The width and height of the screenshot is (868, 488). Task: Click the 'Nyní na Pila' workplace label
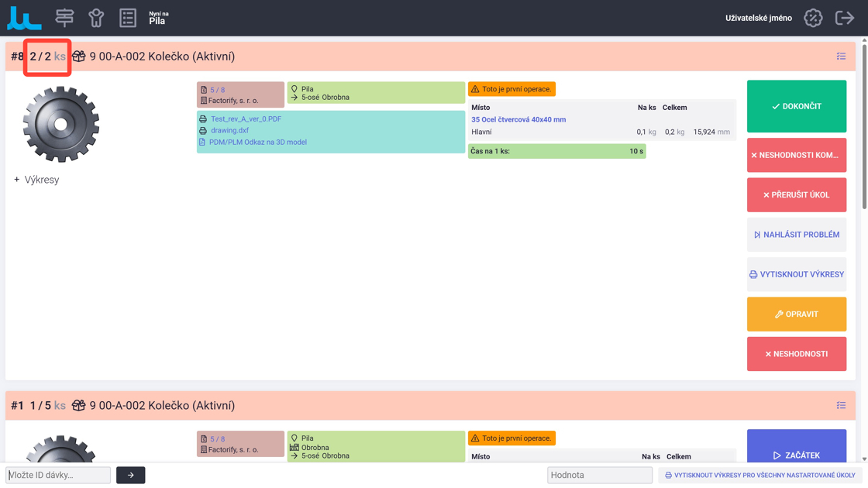(x=158, y=19)
